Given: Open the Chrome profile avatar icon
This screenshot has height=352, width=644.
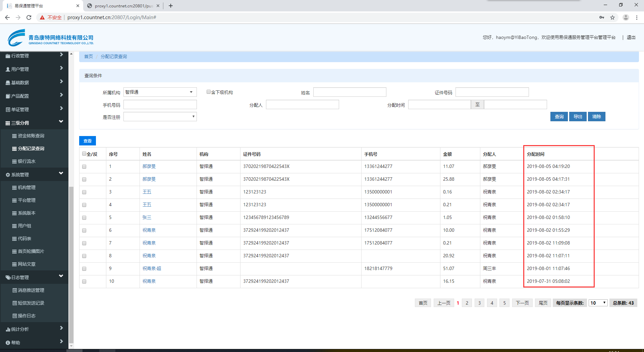Looking at the screenshot, I should coord(626,17).
